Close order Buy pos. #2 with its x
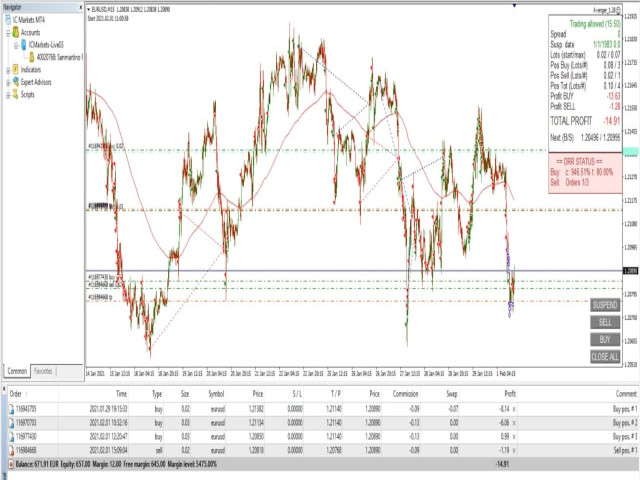Screen dimensions: 640x480 pyautogui.click(x=514, y=422)
